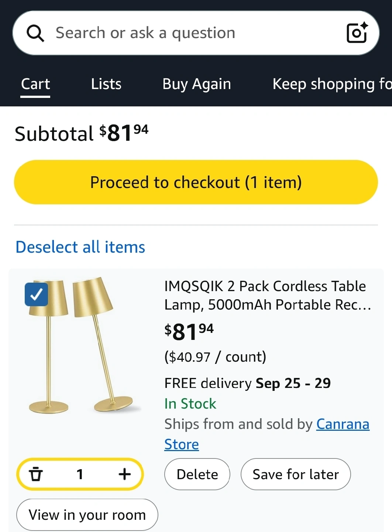Viewport: 392px width, 532px height.
Task: Click Deselect all items link
Action: coord(80,247)
